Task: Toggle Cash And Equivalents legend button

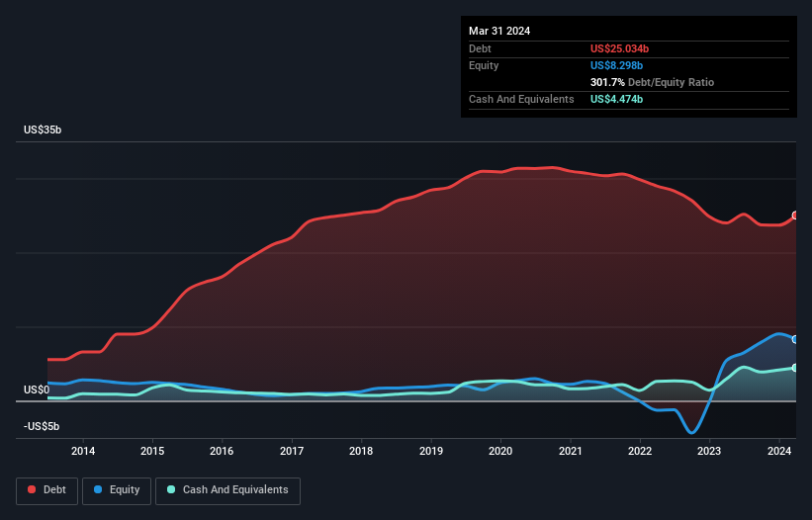Action: pyautogui.click(x=227, y=490)
